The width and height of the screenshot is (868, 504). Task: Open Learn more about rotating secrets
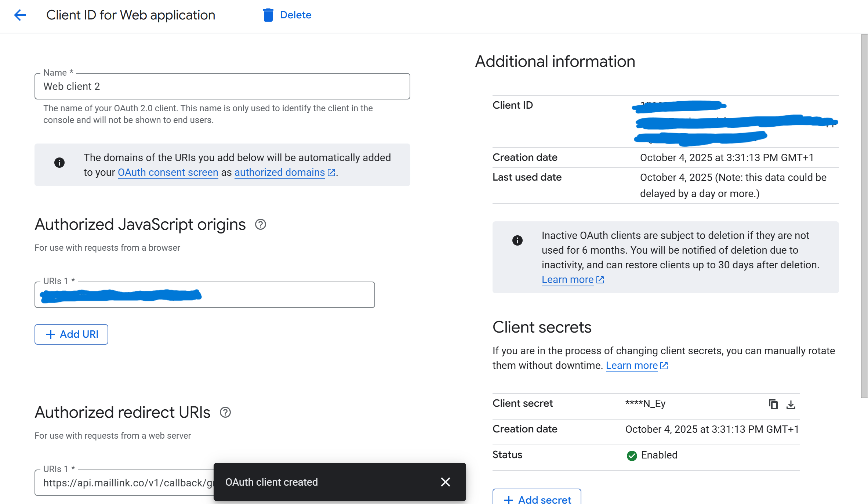(632, 366)
